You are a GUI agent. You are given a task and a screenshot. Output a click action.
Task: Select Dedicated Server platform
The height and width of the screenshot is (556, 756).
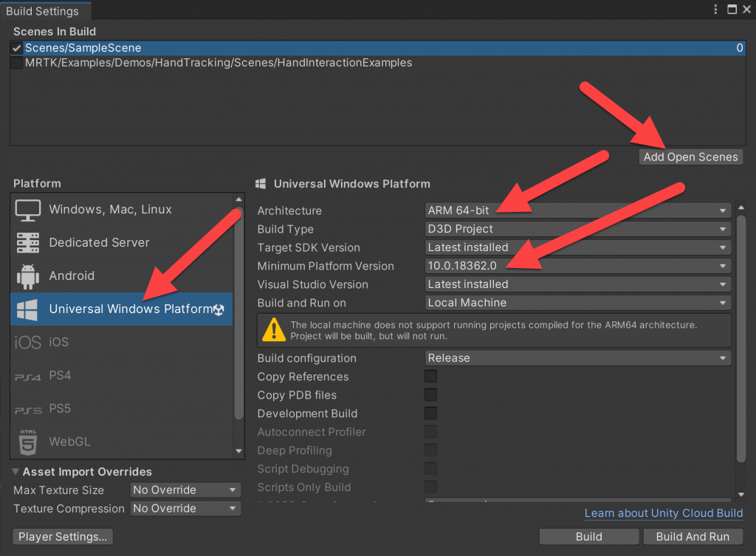tap(122, 242)
